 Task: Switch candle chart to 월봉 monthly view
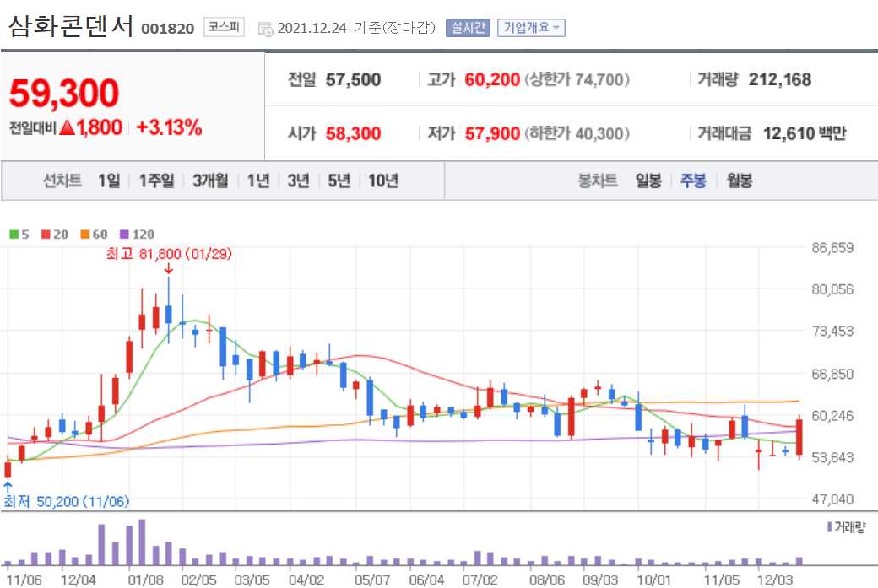(x=742, y=180)
